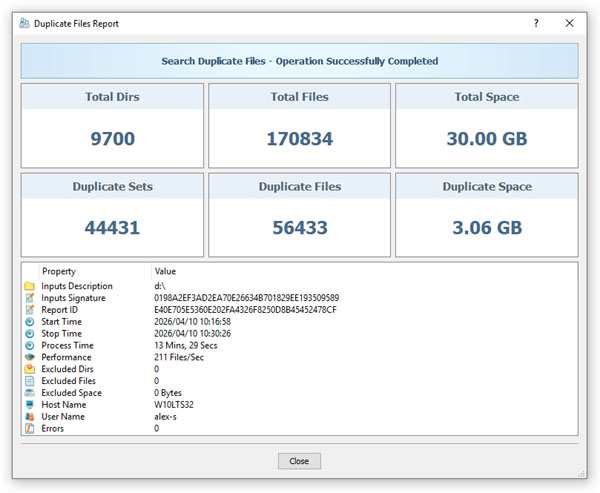The height and width of the screenshot is (493, 600).
Task: Click the Total Space card heading
Action: 487,97
